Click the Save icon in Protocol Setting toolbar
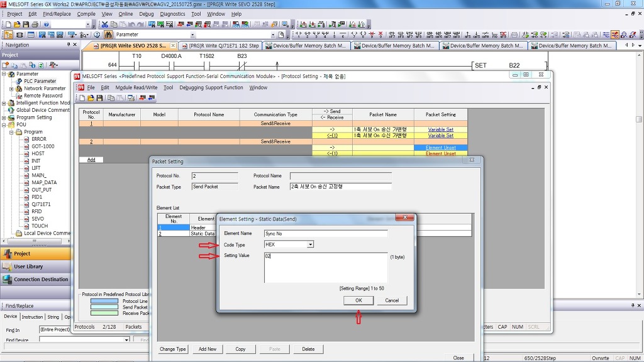This screenshot has width=644, height=362. click(x=99, y=98)
